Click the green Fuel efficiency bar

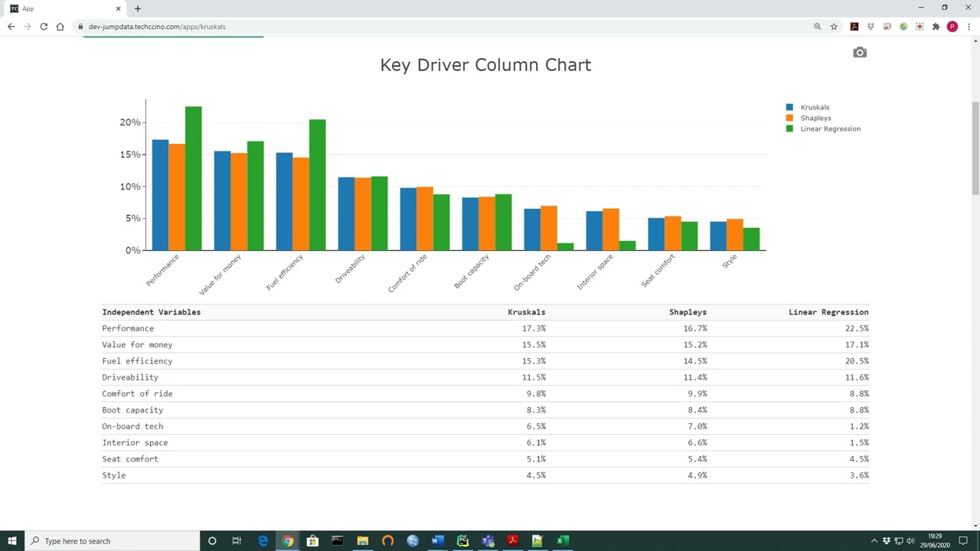pos(317,184)
